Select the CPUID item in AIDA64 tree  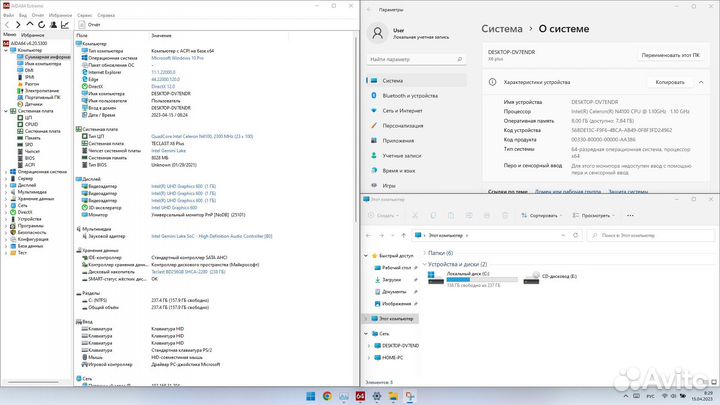[x=28, y=124]
